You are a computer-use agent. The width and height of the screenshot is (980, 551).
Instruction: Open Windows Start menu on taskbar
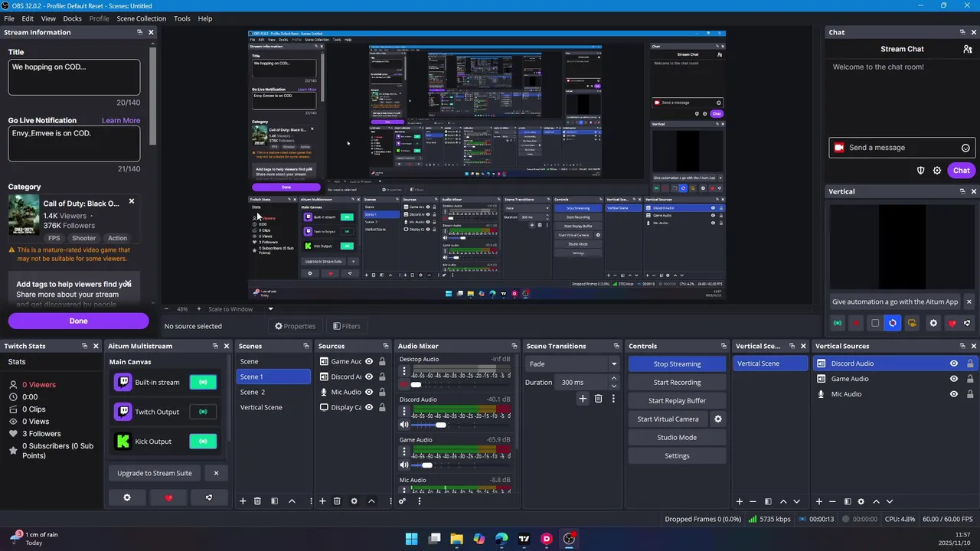click(411, 539)
